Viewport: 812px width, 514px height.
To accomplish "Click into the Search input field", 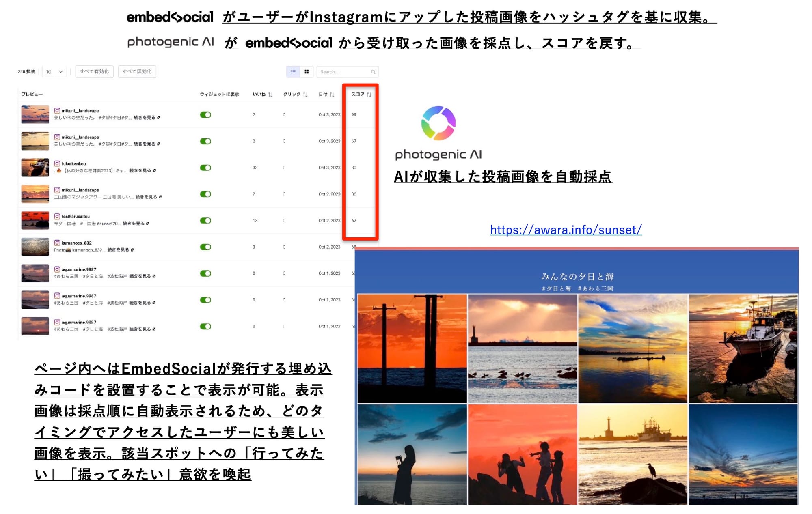I will click(343, 72).
